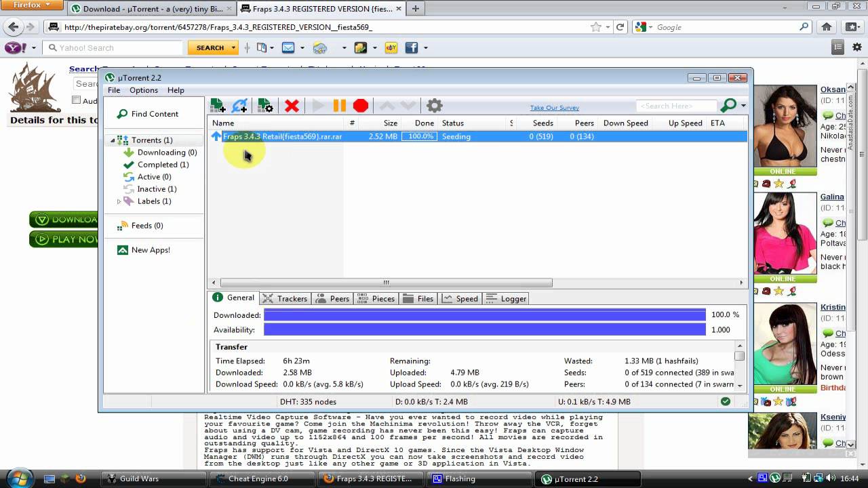Click the eBay icon in Yahoo toolbar
868x488 pixels.
click(391, 47)
